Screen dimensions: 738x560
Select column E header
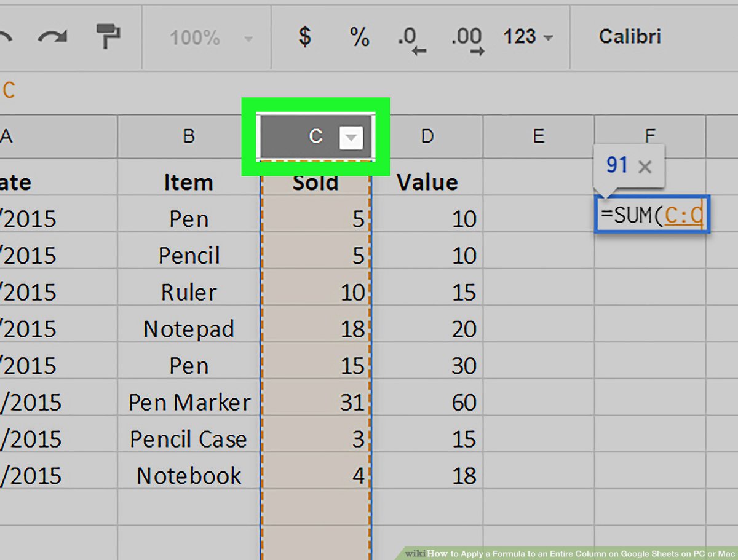pos(539,136)
